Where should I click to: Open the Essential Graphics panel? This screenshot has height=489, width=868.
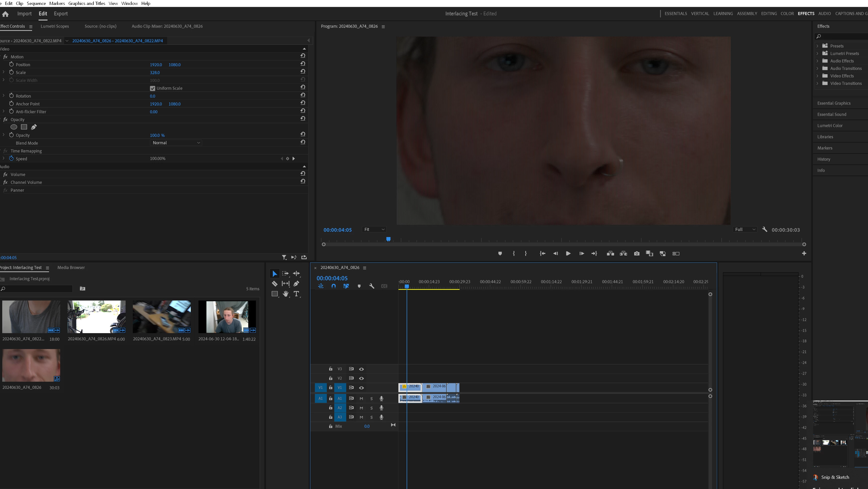pyautogui.click(x=834, y=103)
